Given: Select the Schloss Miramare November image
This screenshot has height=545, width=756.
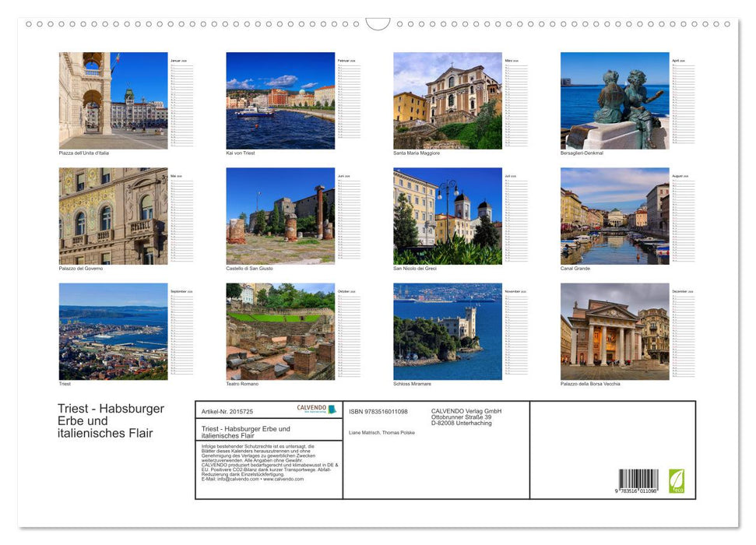Looking at the screenshot, I should [x=448, y=332].
